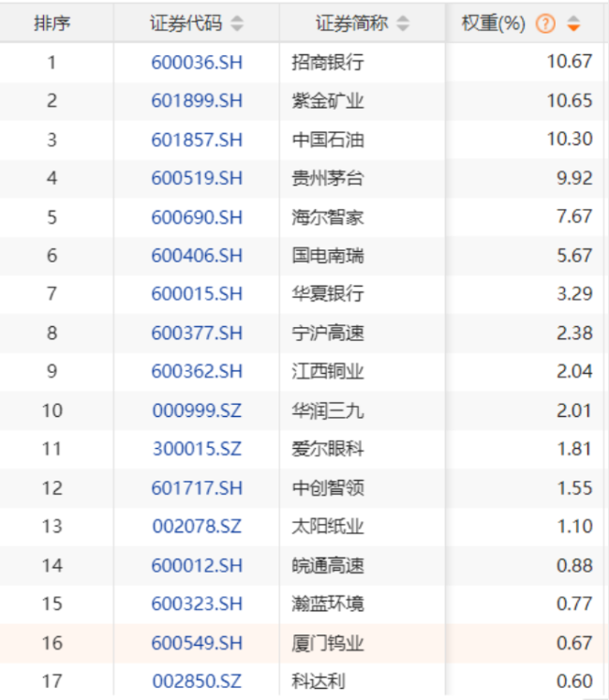Viewport: 609px width, 700px height.
Task: Open stock code 601857.SH
Action: pyautogui.click(x=197, y=140)
